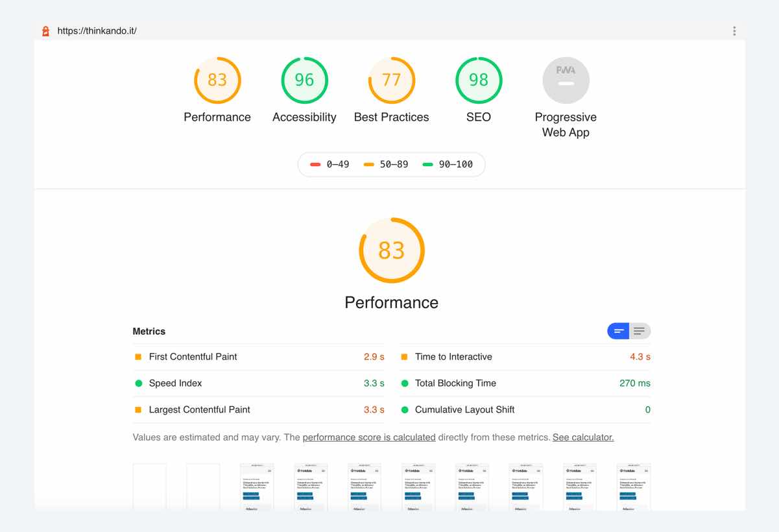This screenshot has width=779, height=532.
Task: Open 'performance score is calculated' link
Action: (x=369, y=437)
